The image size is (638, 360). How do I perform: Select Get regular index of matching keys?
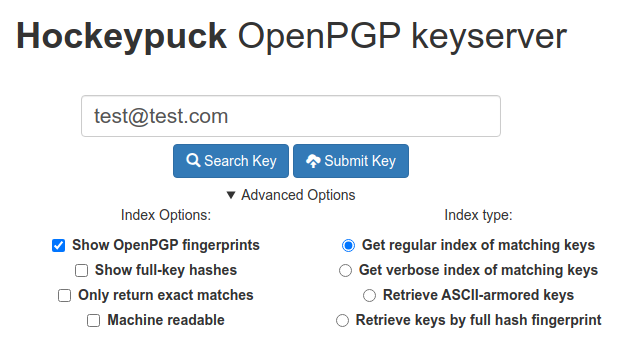(348, 245)
